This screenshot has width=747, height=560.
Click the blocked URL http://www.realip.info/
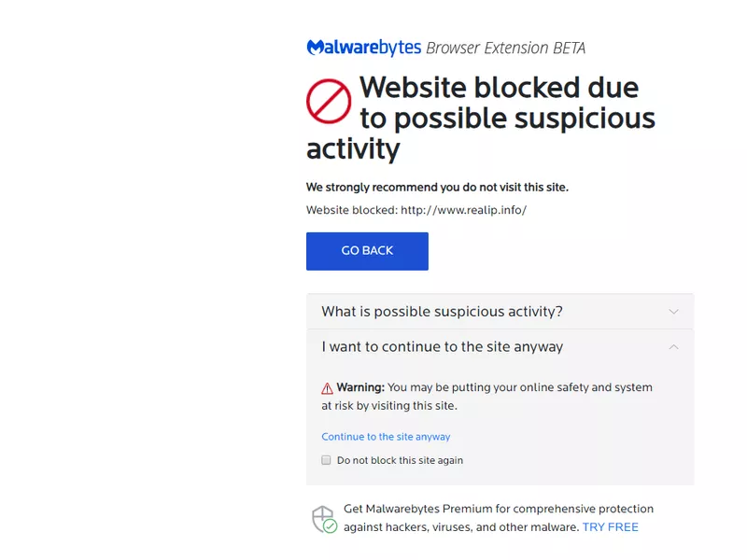pyautogui.click(x=462, y=210)
